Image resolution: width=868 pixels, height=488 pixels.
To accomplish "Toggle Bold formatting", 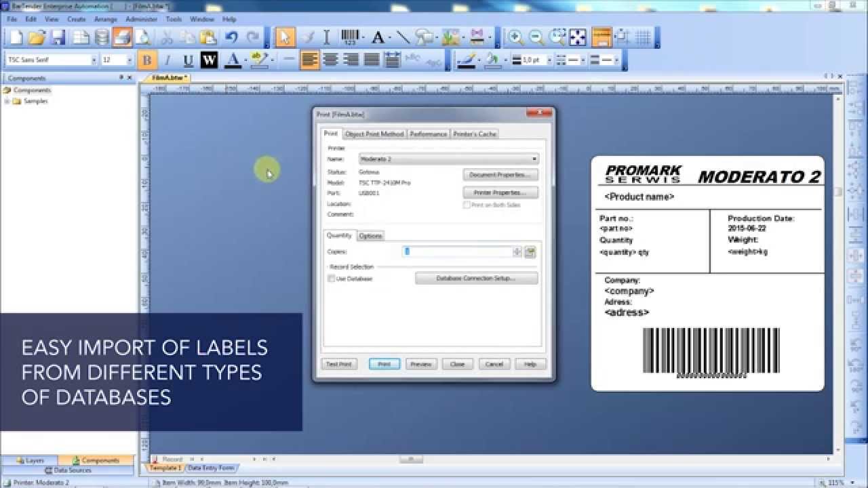I will tap(146, 60).
